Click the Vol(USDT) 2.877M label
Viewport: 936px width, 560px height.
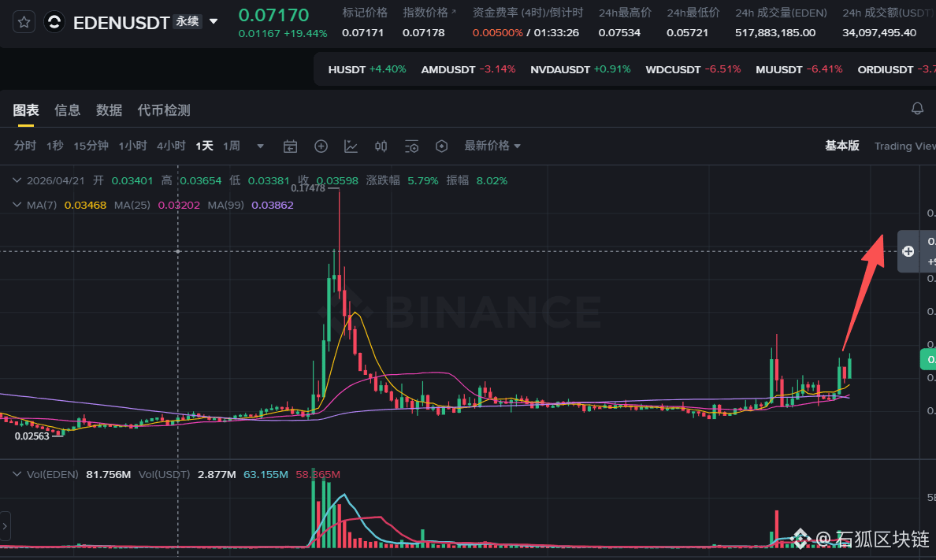click(187, 475)
